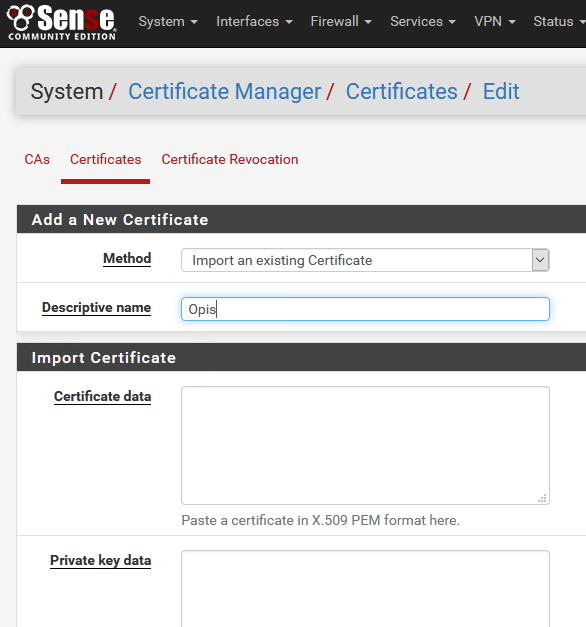Open the System menu
Viewport: 586px width, 627px height.
168,22
